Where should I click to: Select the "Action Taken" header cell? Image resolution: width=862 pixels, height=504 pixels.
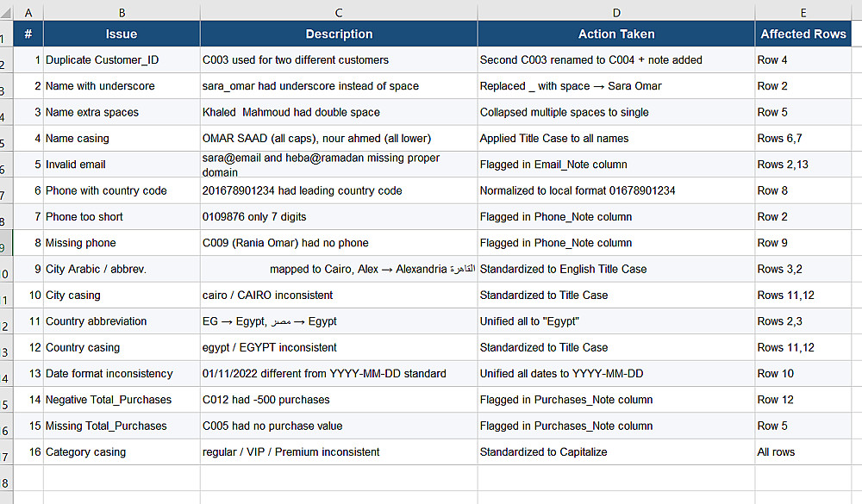[x=616, y=34]
